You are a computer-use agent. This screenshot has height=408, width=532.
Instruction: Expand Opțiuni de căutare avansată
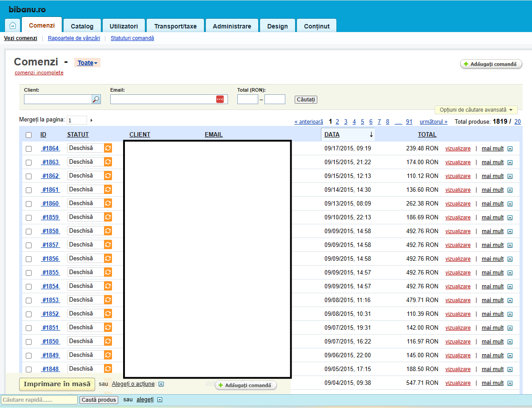(x=476, y=110)
